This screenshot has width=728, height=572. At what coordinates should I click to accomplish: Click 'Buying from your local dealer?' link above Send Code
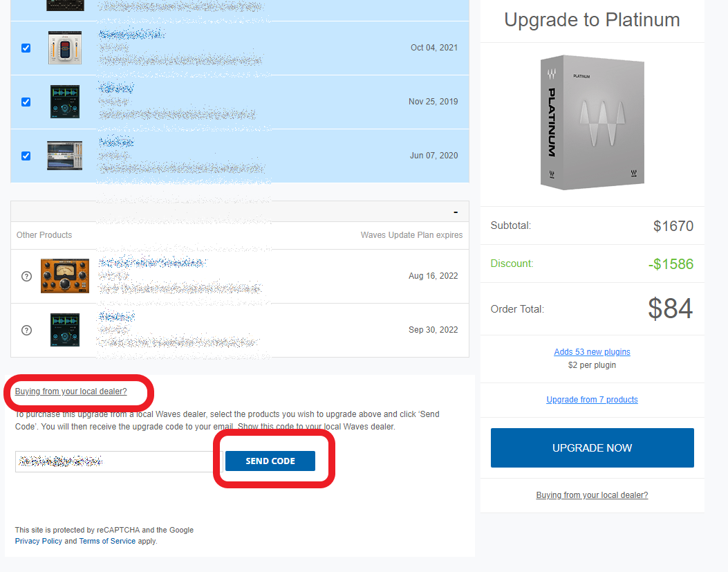click(71, 391)
